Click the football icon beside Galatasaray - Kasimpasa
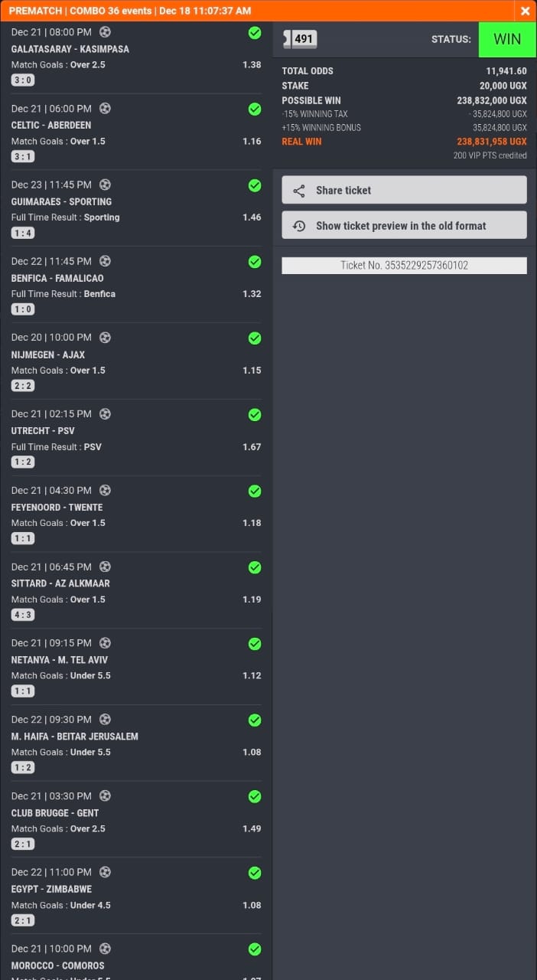Image resolution: width=537 pixels, height=980 pixels. click(105, 32)
